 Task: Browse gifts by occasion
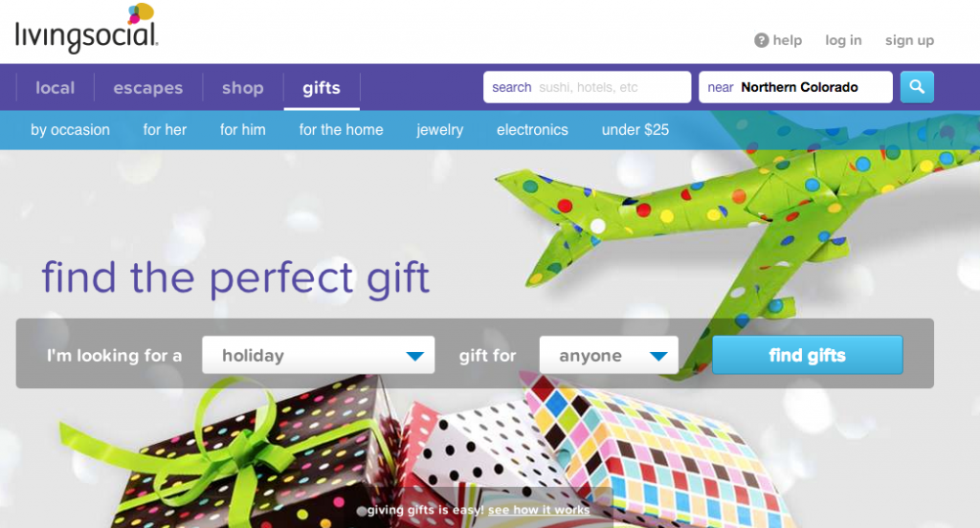pyautogui.click(x=70, y=130)
